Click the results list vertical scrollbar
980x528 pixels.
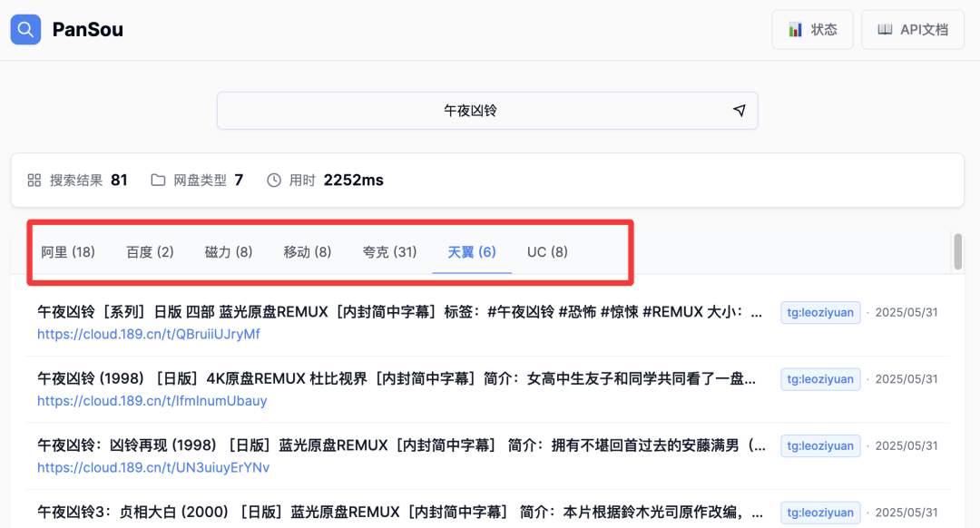(957, 252)
